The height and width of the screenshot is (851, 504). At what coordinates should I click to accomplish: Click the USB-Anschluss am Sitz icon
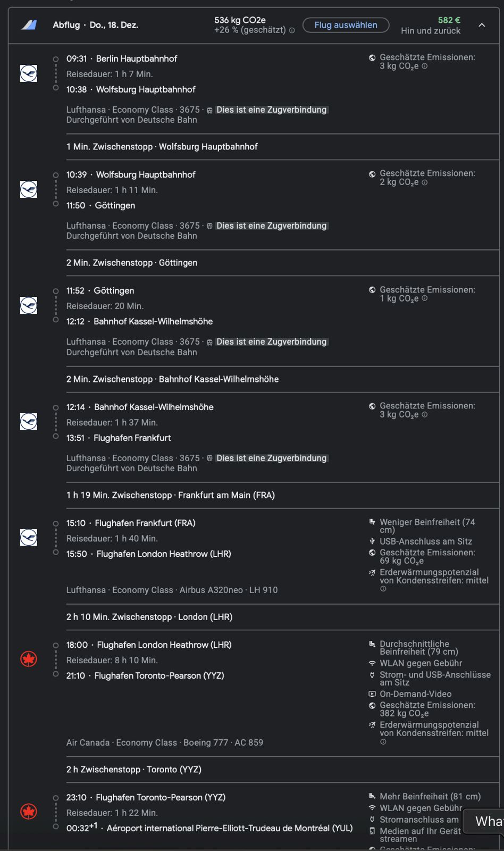point(372,541)
